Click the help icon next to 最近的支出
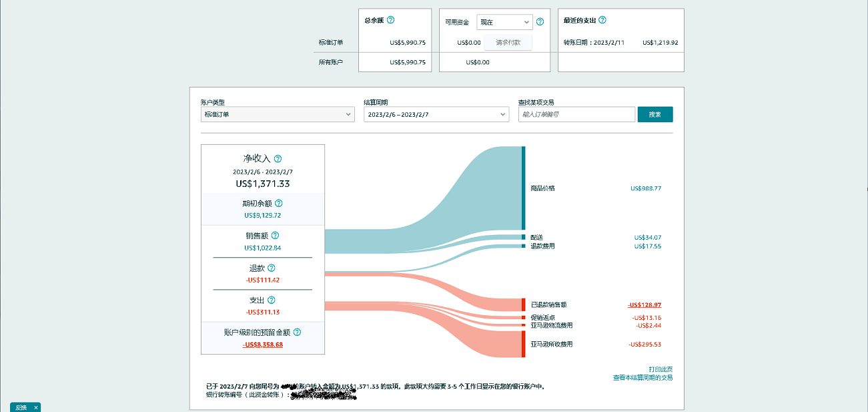868x412 pixels. tap(602, 21)
